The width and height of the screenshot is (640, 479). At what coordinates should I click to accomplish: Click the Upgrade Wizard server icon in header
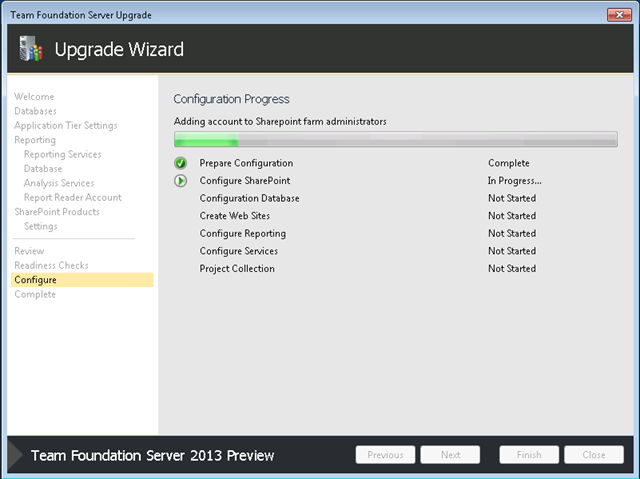[29, 49]
